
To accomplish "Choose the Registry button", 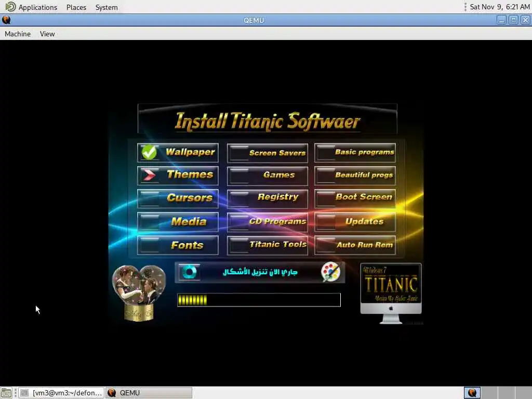I will point(268,198).
